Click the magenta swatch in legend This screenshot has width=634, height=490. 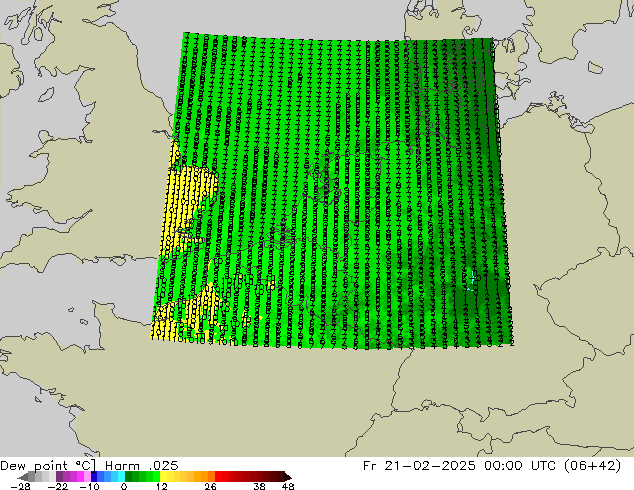(80, 476)
